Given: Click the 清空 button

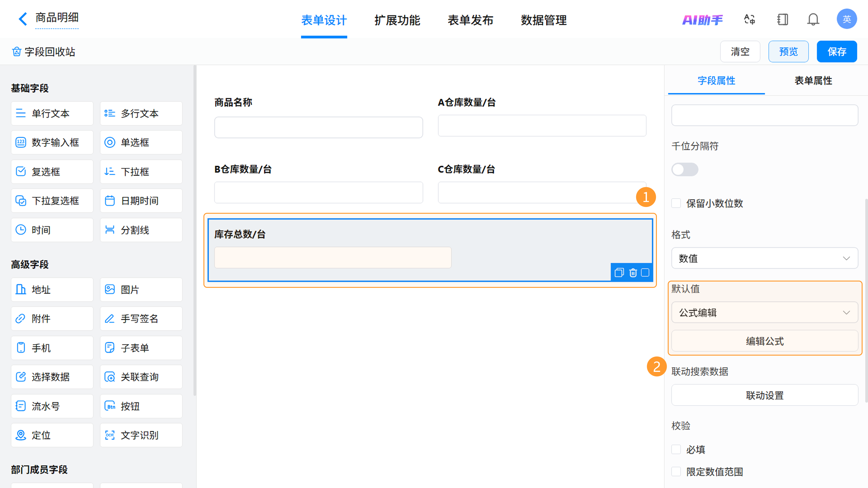Looking at the screenshot, I should pyautogui.click(x=740, y=52).
